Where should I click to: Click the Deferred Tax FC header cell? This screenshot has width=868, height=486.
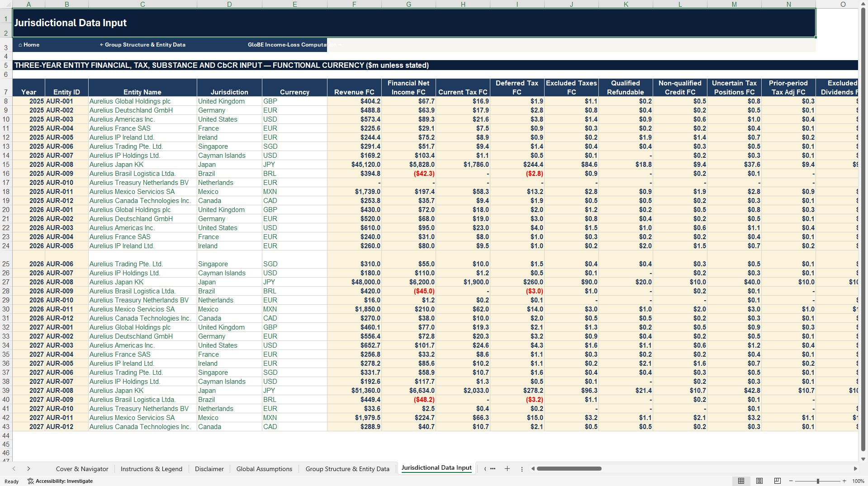tap(517, 87)
